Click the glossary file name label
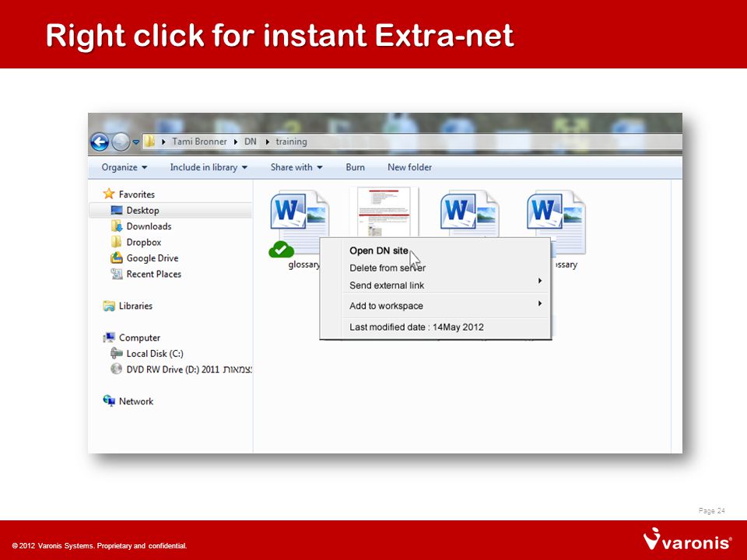This screenshot has height=560, width=747. 304,264
